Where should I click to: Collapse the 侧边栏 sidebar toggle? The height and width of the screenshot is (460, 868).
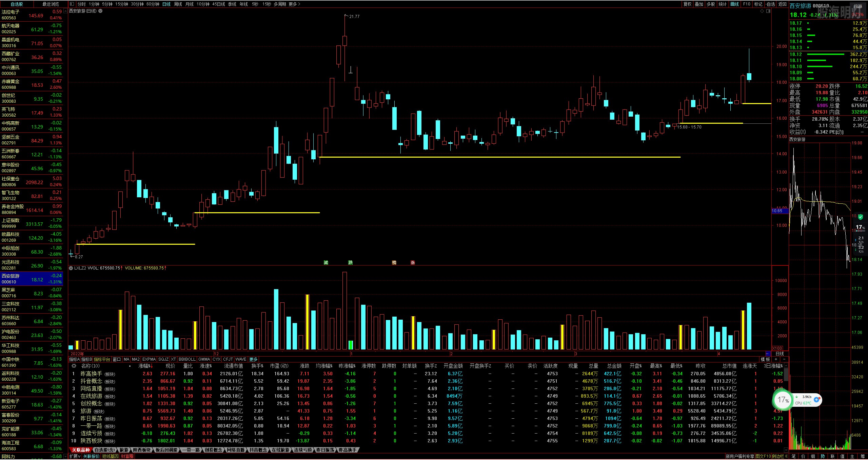(x=780, y=456)
